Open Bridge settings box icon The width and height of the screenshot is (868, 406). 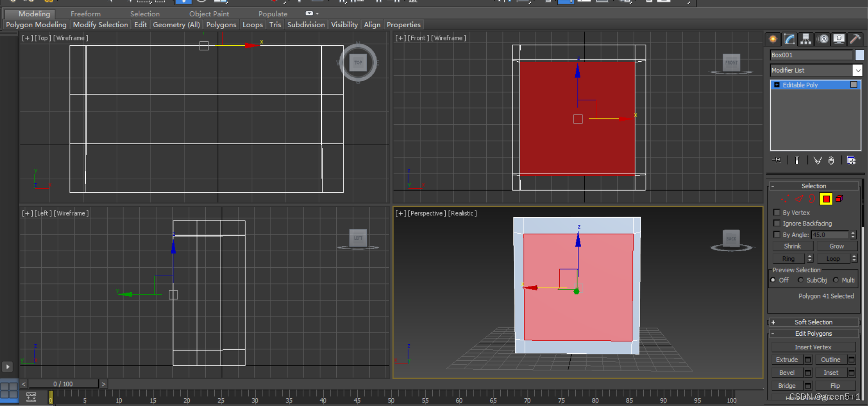click(x=808, y=386)
